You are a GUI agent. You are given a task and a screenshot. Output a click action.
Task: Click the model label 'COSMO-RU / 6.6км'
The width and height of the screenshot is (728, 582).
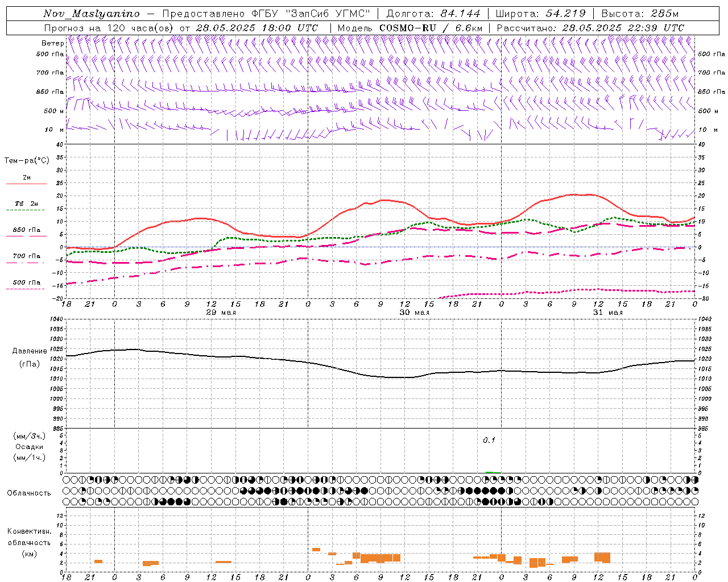point(431,28)
